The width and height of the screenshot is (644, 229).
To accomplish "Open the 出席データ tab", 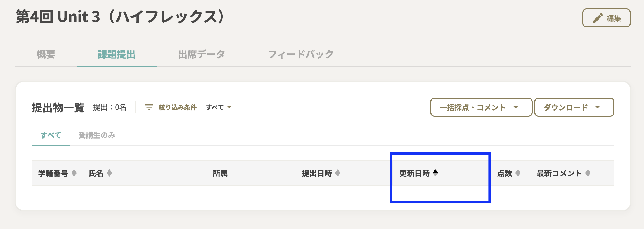I will [x=201, y=54].
